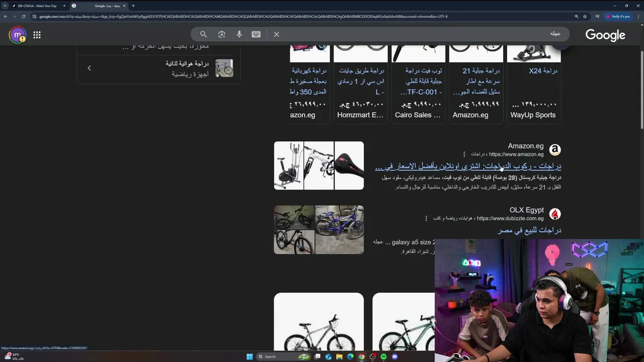The width and height of the screenshot is (644, 362).
Task: Click the OLX Egypt site favicon
Action: [x=555, y=214]
